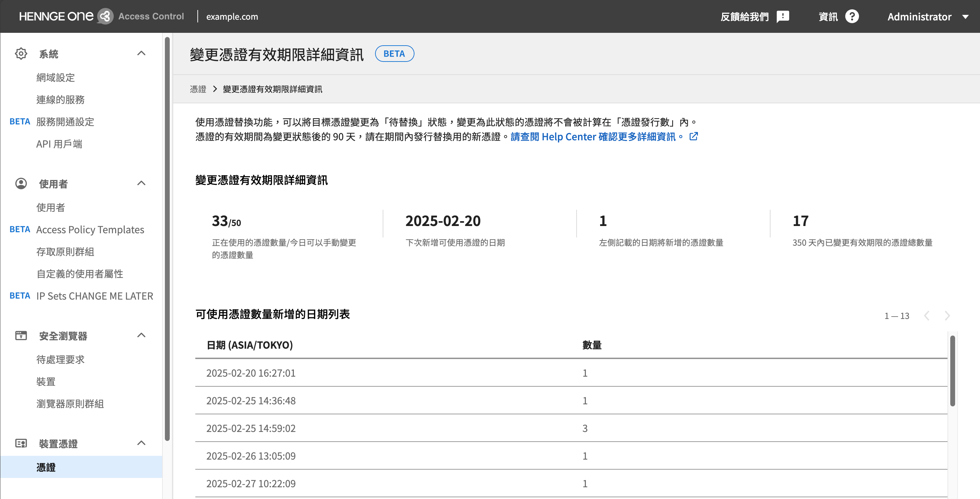Click the 2025-02-20 next date value
980x499 pixels.
[x=443, y=221]
